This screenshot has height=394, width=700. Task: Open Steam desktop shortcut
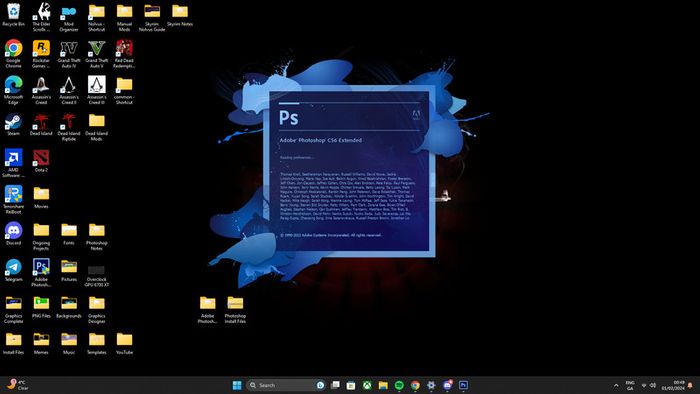13,124
